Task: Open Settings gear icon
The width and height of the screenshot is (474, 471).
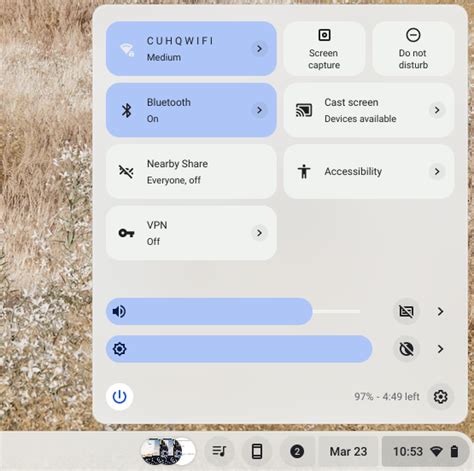Action: [440, 397]
